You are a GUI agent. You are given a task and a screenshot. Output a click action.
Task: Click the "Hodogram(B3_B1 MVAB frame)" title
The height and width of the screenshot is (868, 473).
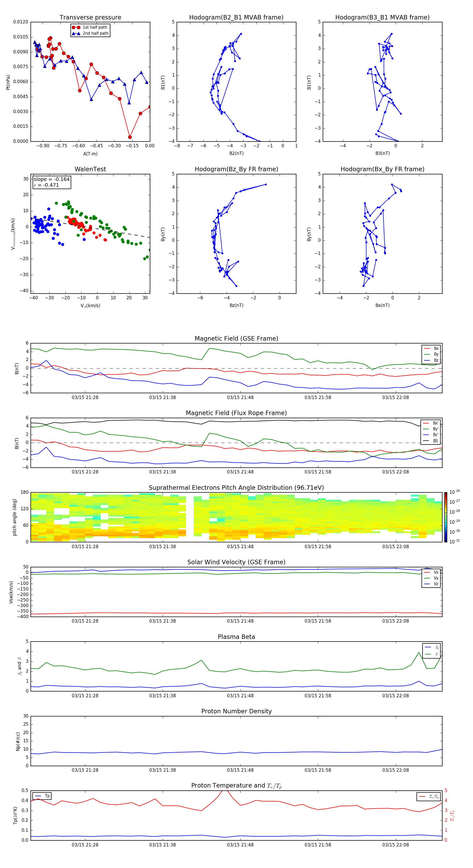382,18
